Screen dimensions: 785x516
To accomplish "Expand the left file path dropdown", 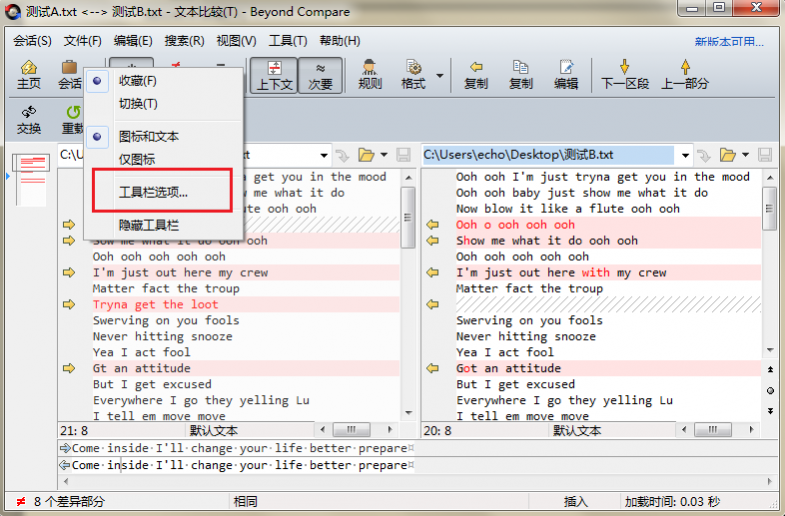I will coord(324,155).
